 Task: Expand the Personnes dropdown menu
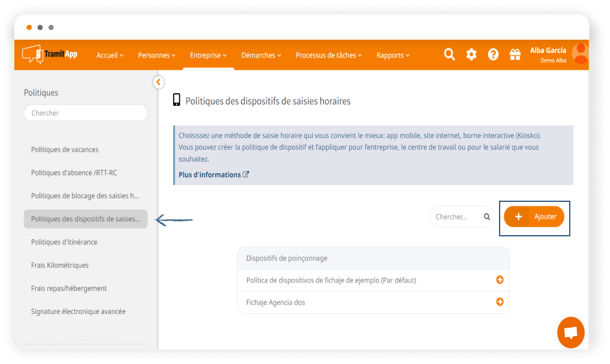point(157,55)
